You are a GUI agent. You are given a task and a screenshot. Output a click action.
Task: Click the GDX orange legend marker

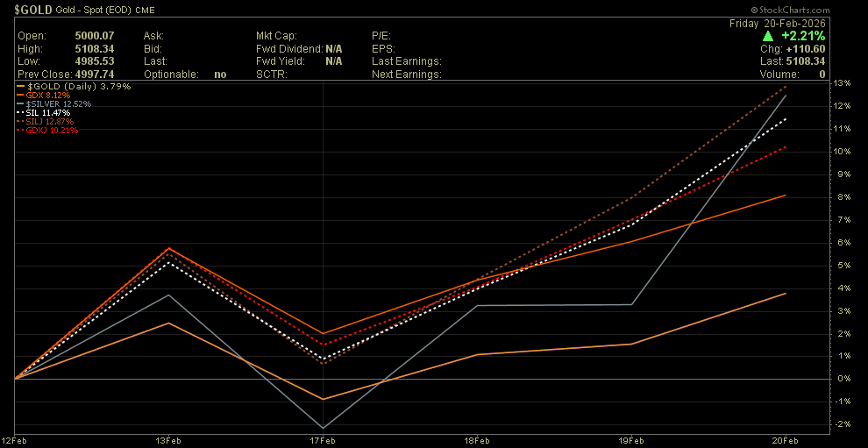coord(21,96)
